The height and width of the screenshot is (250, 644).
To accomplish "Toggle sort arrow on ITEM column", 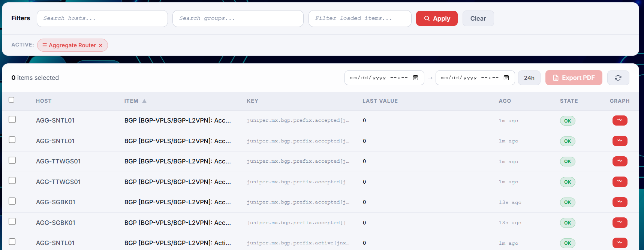I will (x=144, y=101).
